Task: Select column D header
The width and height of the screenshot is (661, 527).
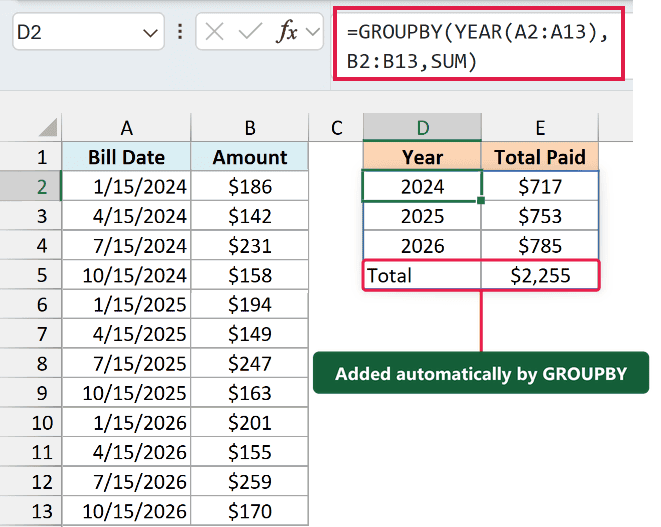Action: [422, 128]
